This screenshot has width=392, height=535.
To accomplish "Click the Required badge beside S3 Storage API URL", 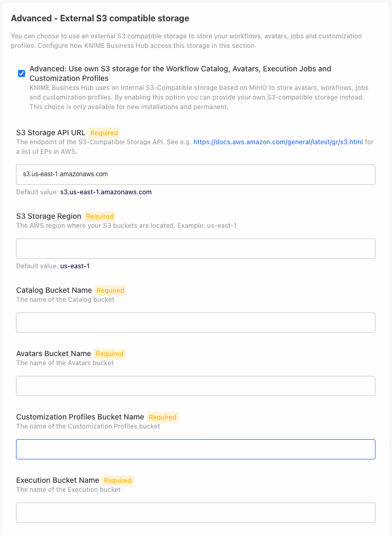I will 104,133.
